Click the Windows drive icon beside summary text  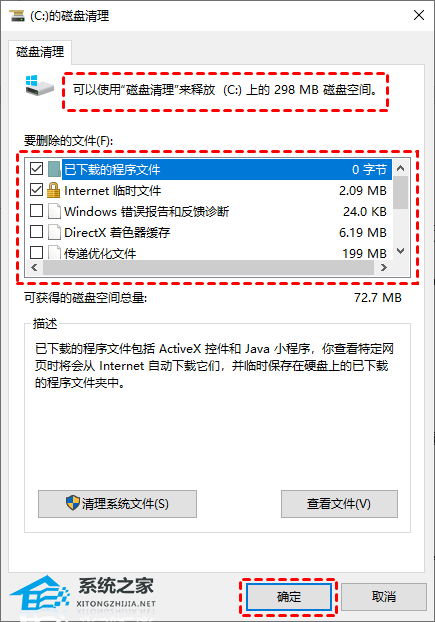tap(39, 85)
